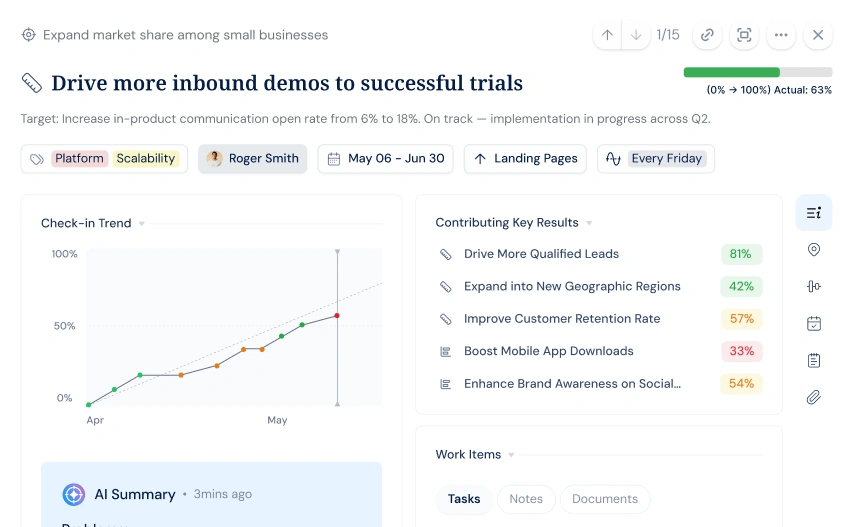This screenshot has width=853, height=527.
Task: Click the 54% progress badge
Action: pos(741,384)
